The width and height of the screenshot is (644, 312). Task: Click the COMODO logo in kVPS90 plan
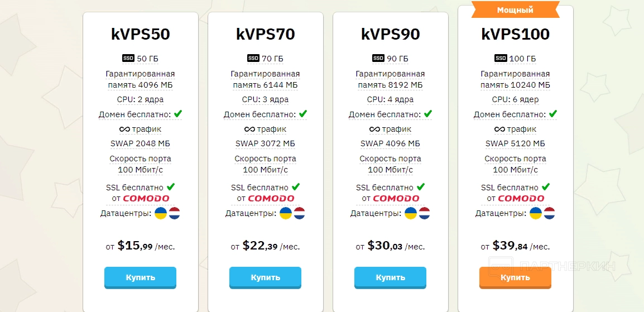pyautogui.click(x=396, y=198)
